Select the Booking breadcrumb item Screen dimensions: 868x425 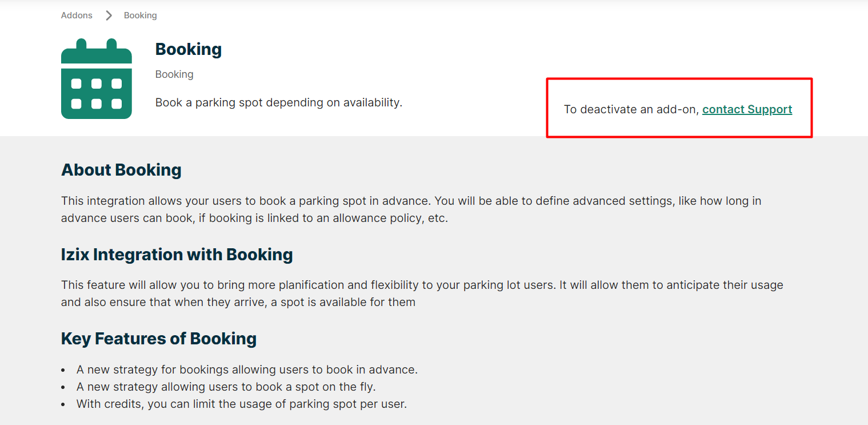[x=140, y=15]
